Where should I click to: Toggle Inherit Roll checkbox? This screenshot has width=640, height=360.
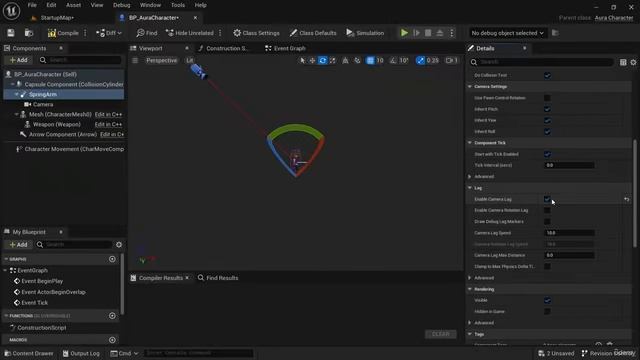[x=547, y=132]
